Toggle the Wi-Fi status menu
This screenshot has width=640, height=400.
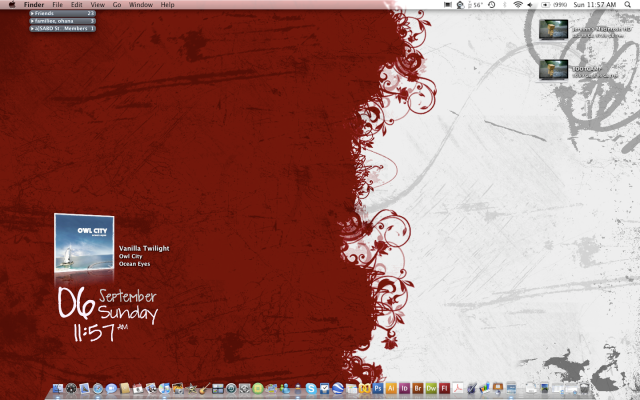coord(517,5)
